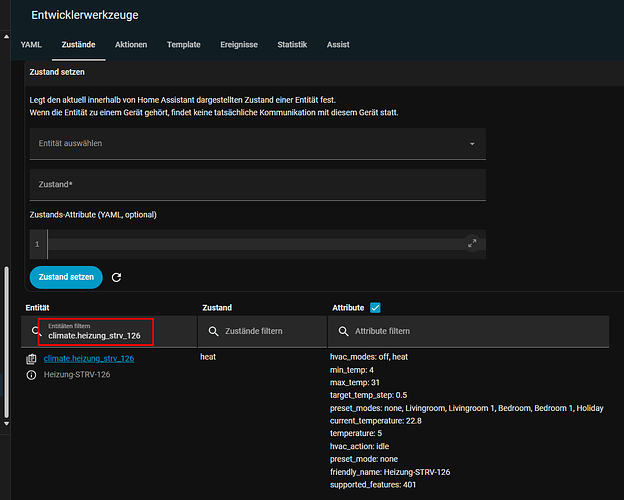Viewport: 624px width, 500px height.
Task: Click the Zustands-Attribute YAML editor area
Action: [x=255, y=243]
